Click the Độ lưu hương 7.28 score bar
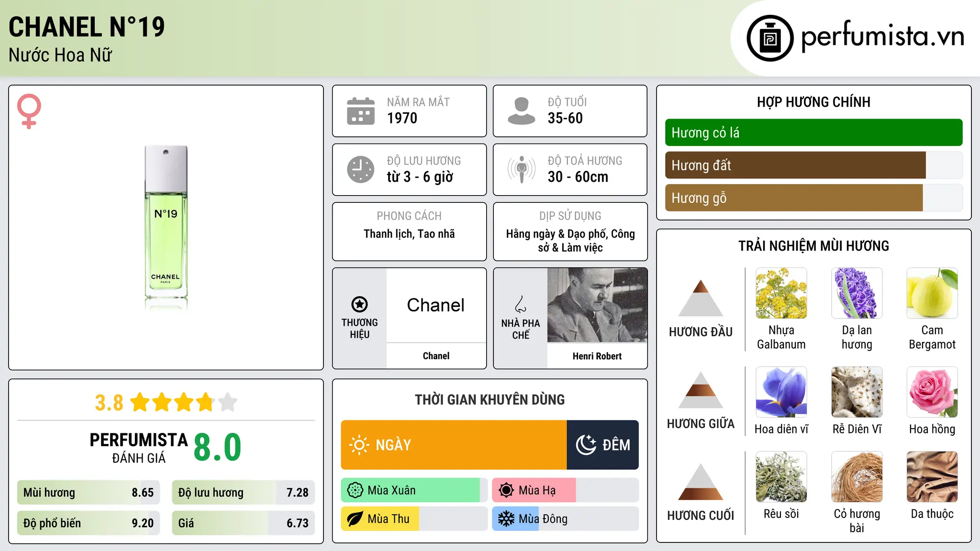Viewport: 980px width, 551px height. [x=243, y=493]
